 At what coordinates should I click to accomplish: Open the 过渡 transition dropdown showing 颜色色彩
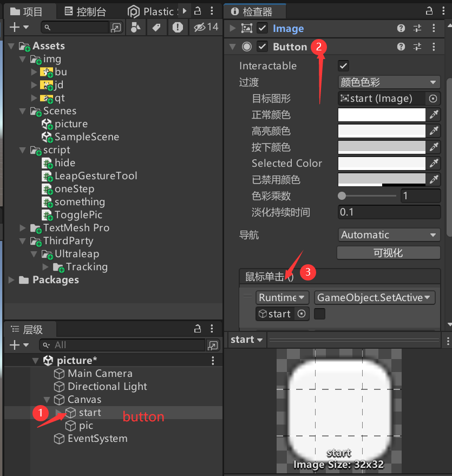[389, 82]
